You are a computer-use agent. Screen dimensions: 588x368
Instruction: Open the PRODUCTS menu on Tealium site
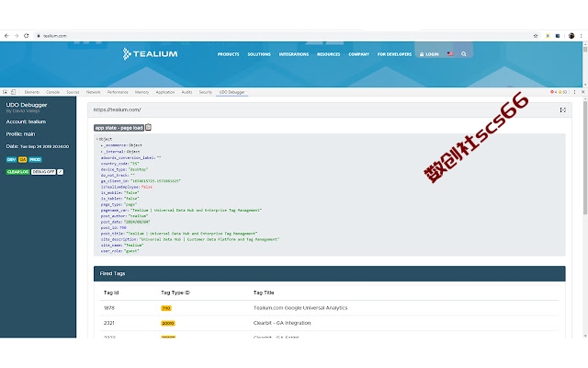click(x=228, y=54)
